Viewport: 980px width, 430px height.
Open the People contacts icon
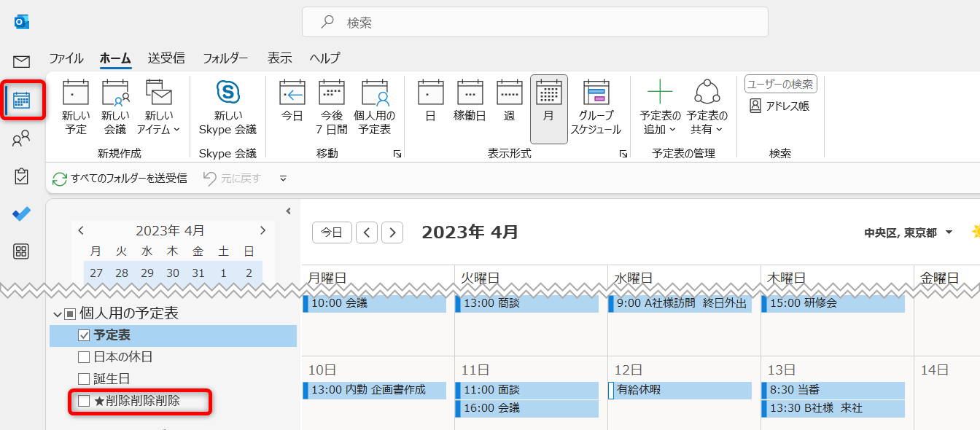point(22,138)
